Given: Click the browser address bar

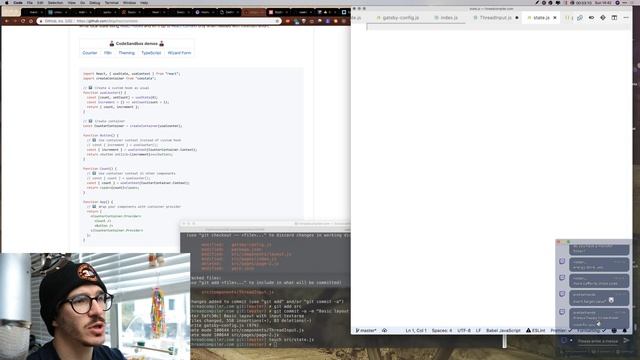Looking at the screenshot, I should pyautogui.click(x=159, y=21).
